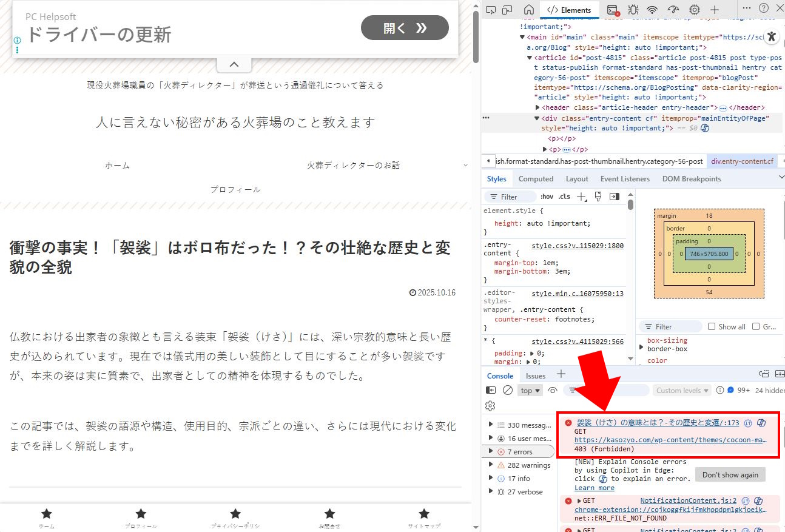The width and height of the screenshot is (785, 532).
Task: Open the Custom levels dropdown
Action: (x=682, y=391)
